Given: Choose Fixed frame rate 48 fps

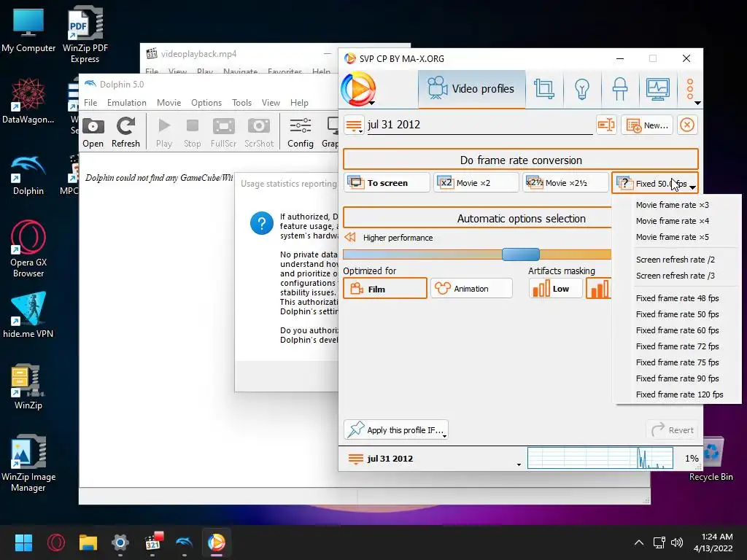Looking at the screenshot, I should tap(677, 298).
